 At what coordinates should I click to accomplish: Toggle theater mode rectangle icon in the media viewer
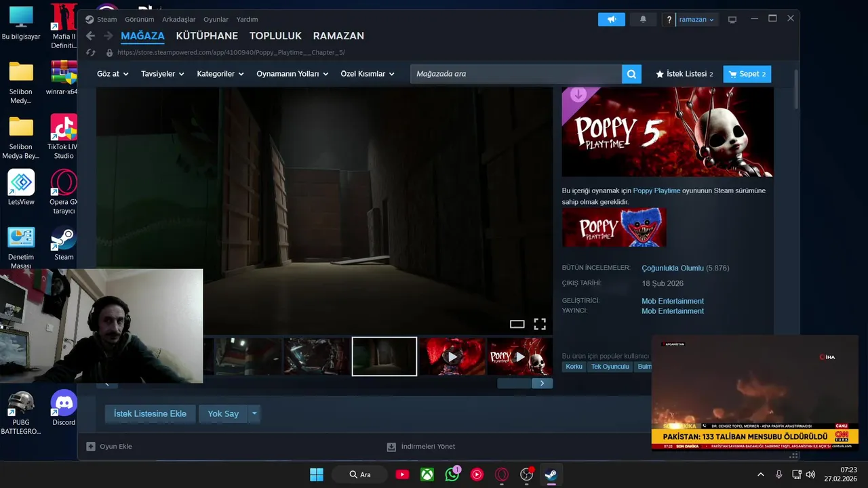pyautogui.click(x=517, y=324)
